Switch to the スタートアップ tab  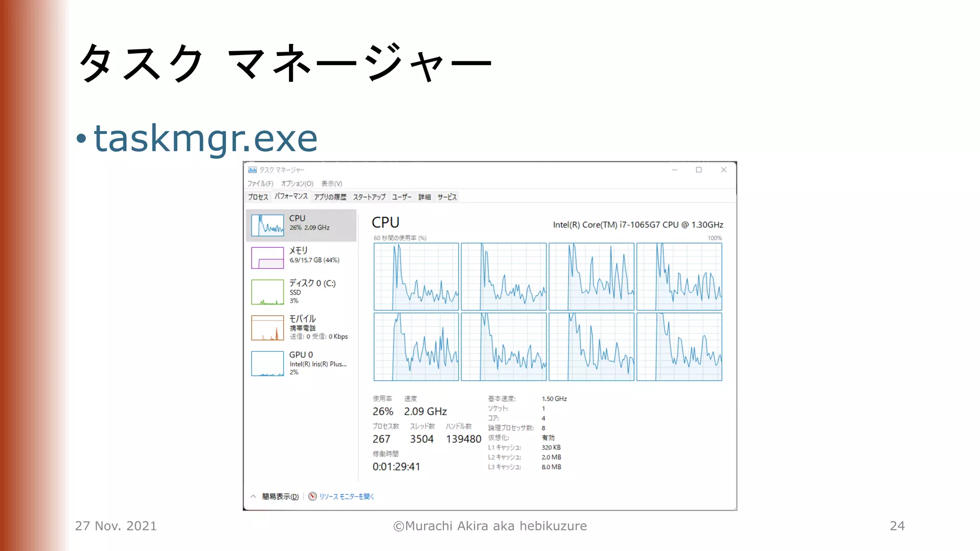click(369, 197)
